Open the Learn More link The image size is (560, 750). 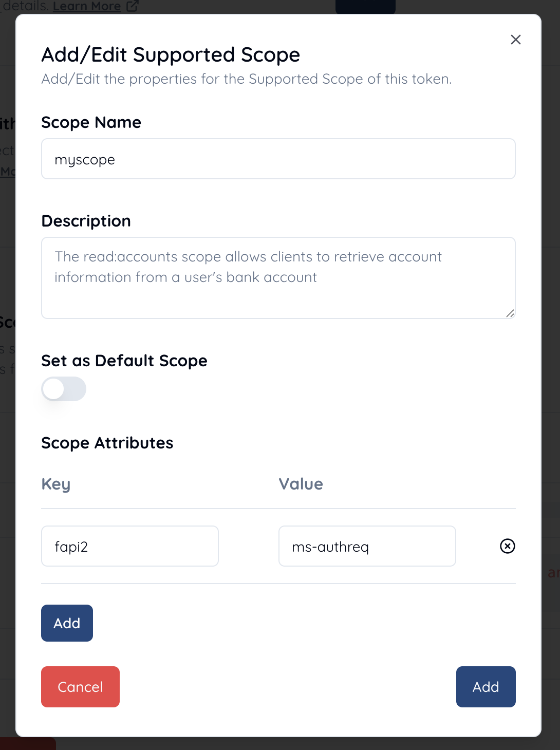[87, 6]
